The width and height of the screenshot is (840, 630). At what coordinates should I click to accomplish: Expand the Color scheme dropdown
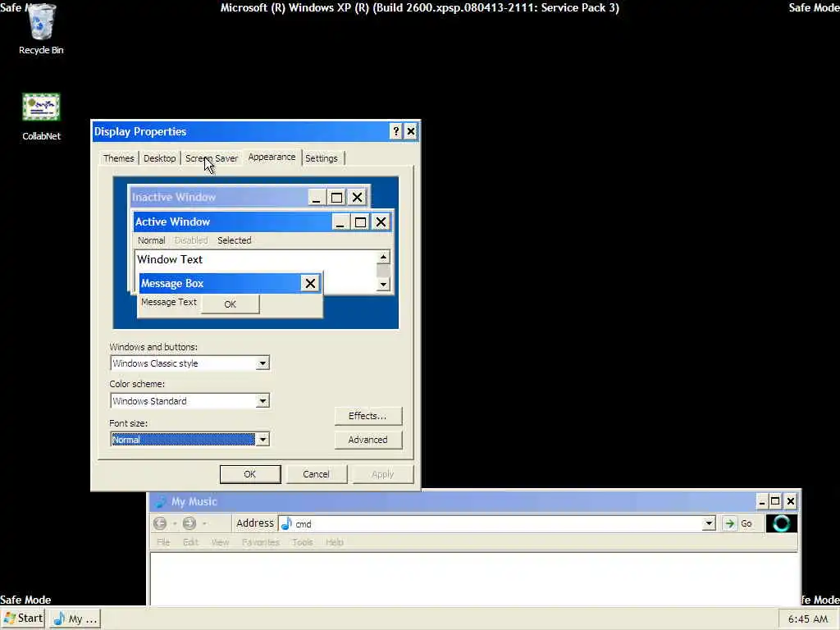coord(262,400)
